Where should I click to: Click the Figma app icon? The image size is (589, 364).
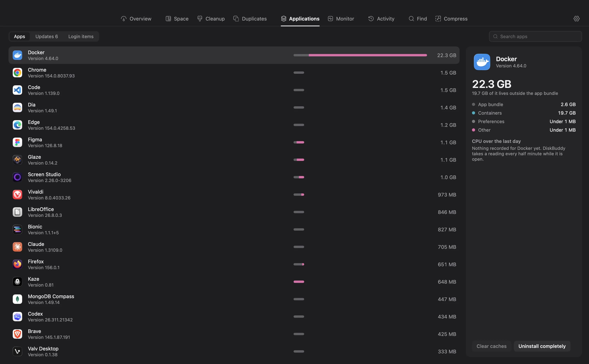(17, 142)
